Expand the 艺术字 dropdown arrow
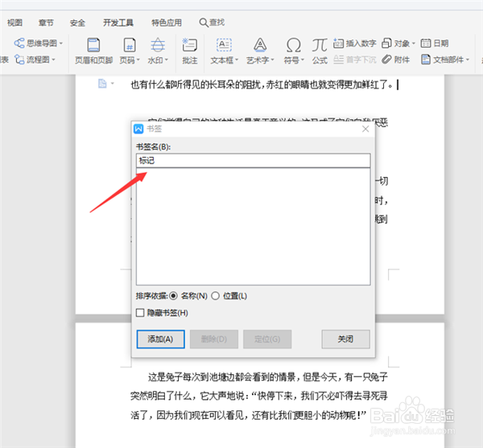Image resolution: width=483 pixels, height=448 pixels. [x=272, y=60]
